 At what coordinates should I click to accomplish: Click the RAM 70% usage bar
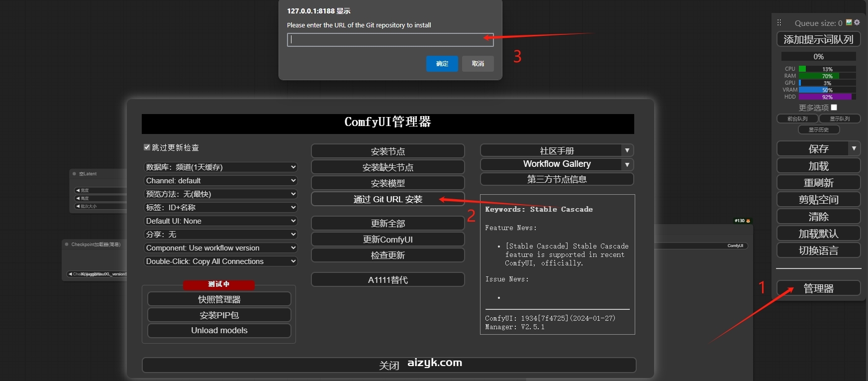[x=827, y=76]
